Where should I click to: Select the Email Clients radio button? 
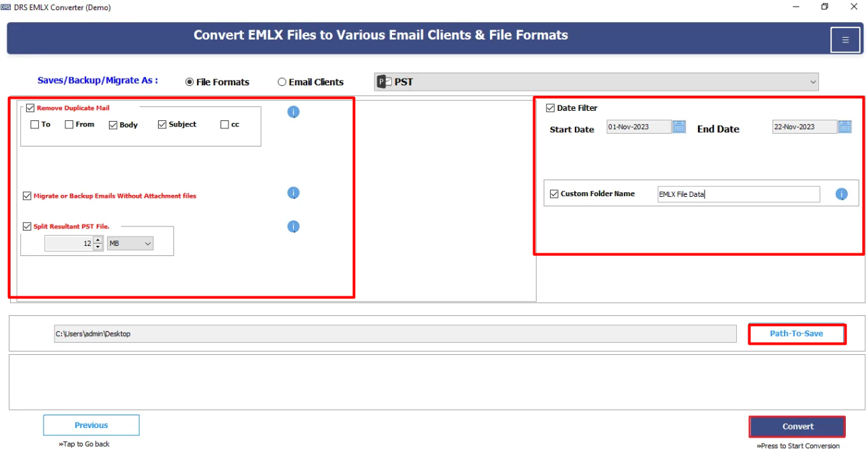coord(282,81)
